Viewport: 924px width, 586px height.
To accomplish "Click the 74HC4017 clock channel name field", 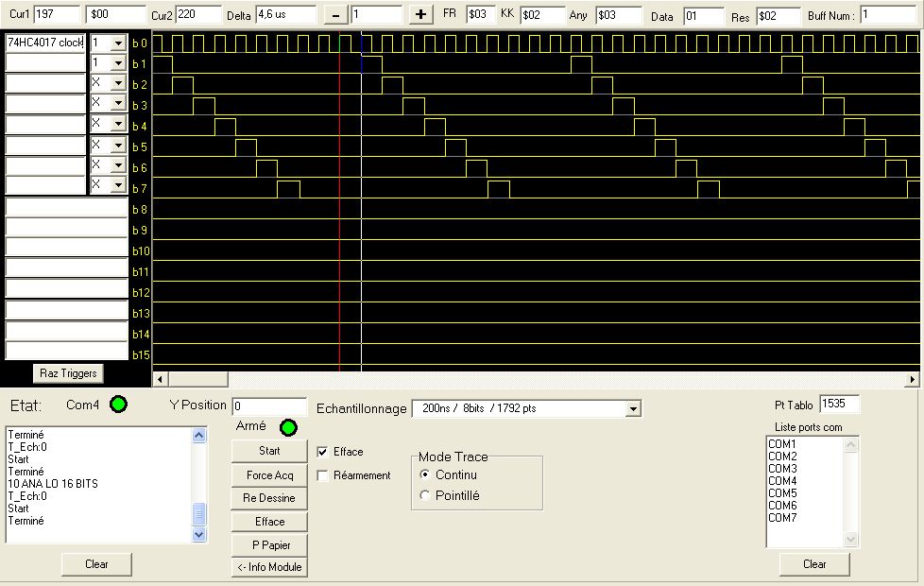I will click(x=45, y=43).
